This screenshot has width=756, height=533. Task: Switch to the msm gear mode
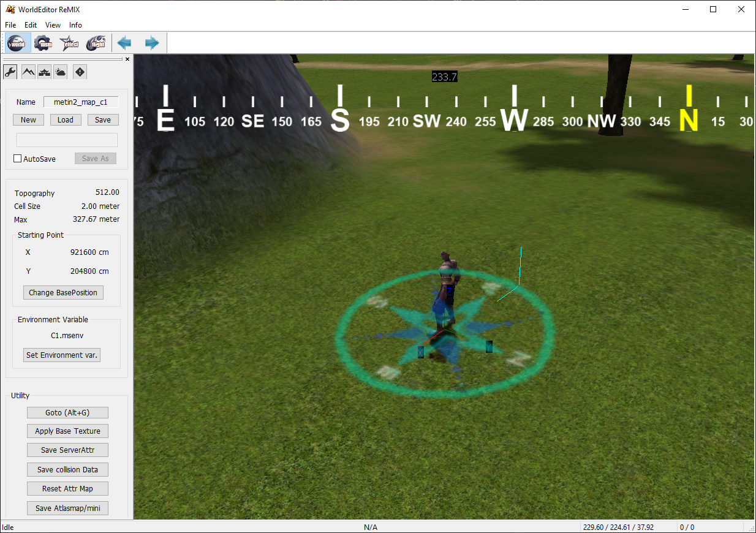pos(43,43)
